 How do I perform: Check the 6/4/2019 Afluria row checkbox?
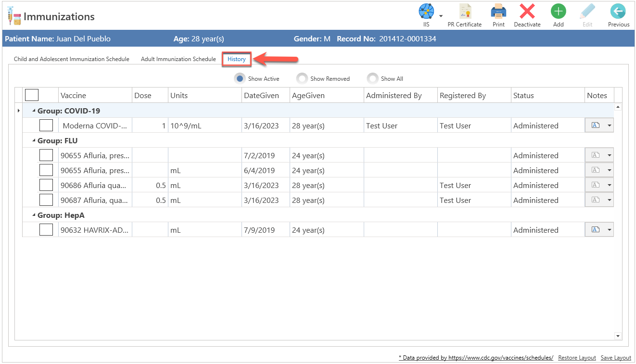point(46,170)
